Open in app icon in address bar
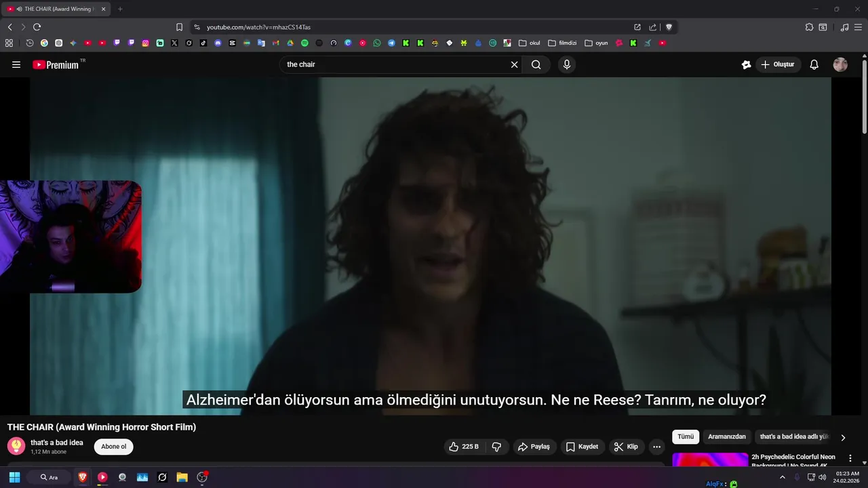The width and height of the screenshot is (868, 488). tap(637, 27)
